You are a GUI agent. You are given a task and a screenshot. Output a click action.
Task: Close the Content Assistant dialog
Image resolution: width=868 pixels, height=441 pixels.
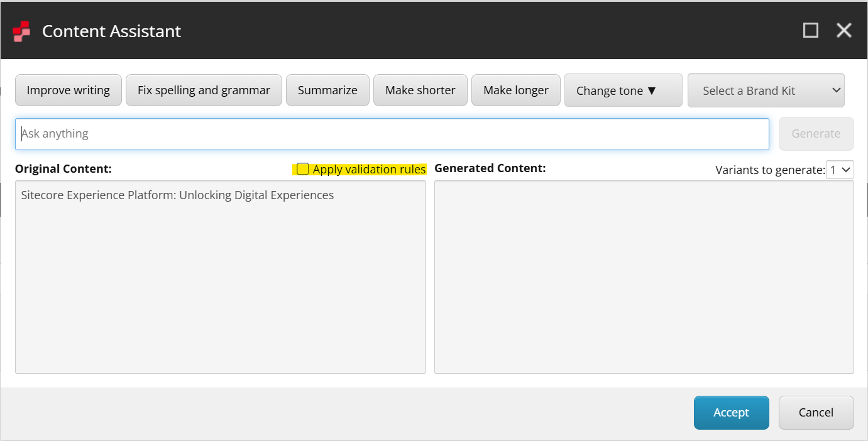(x=843, y=30)
